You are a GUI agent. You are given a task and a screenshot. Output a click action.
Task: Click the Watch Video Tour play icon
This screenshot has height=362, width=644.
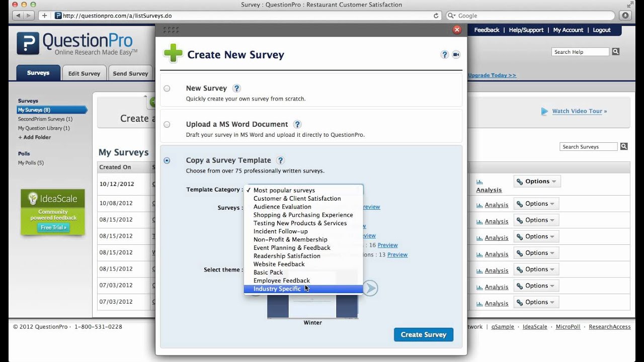(x=544, y=112)
